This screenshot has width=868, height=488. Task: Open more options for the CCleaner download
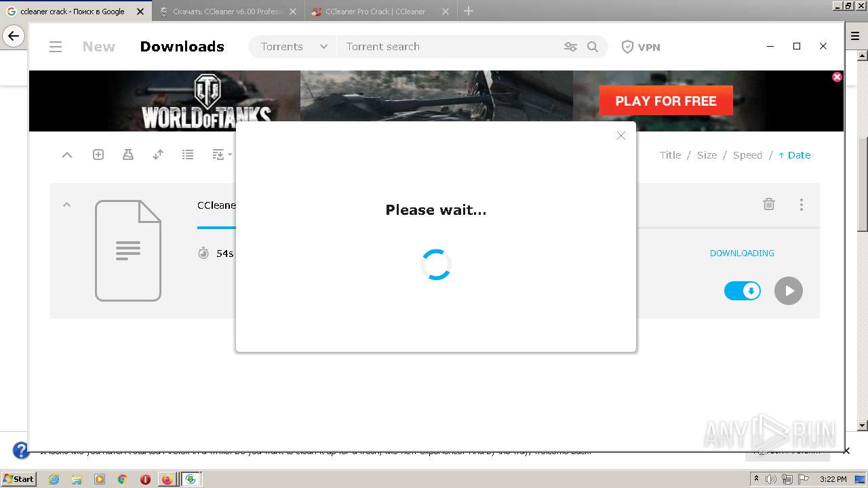(802, 204)
